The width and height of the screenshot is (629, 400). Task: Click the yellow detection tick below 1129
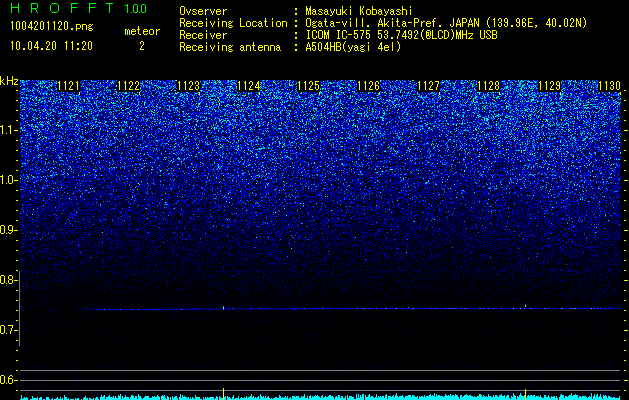(526, 393)
